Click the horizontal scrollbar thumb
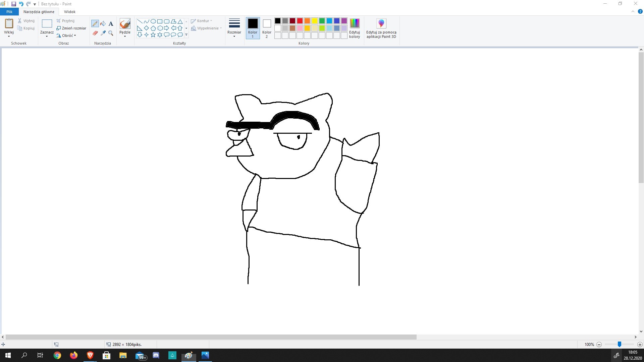 (211, 337)
